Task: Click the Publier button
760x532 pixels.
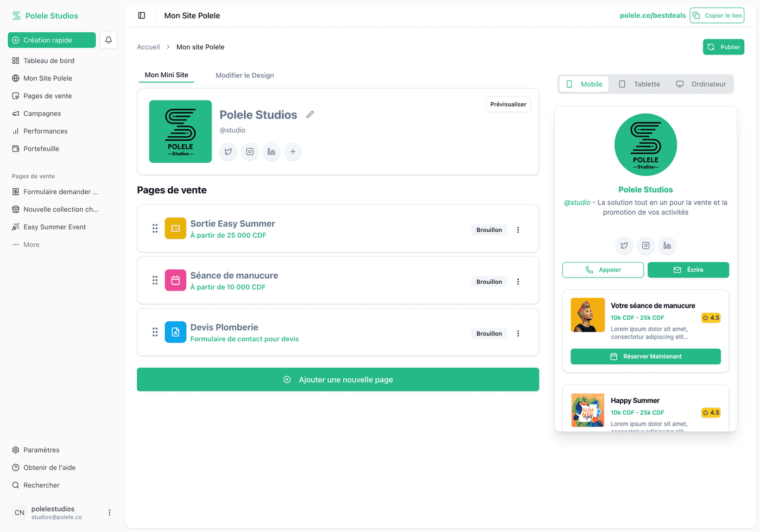Action: click(x=723, y=47)
